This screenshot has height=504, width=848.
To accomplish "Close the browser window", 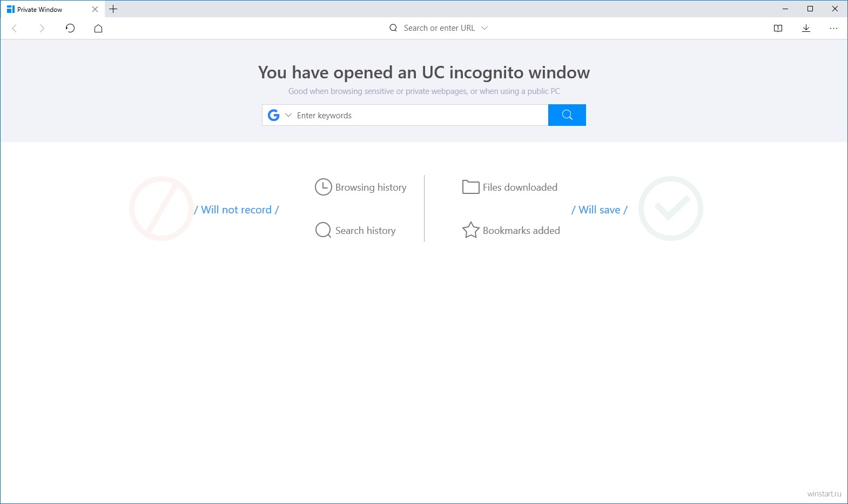I will click(x=835, y=9).
